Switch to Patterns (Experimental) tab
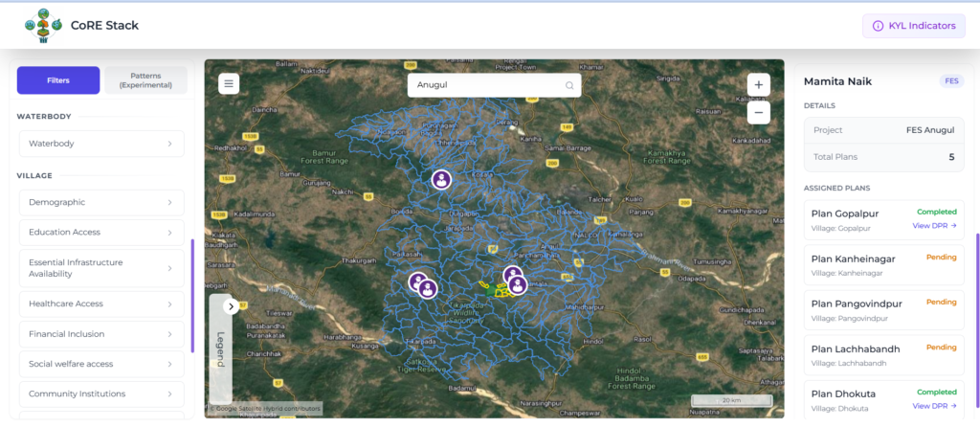The height and width of the screenshot is (427, 980). click(x=146, y=80)
